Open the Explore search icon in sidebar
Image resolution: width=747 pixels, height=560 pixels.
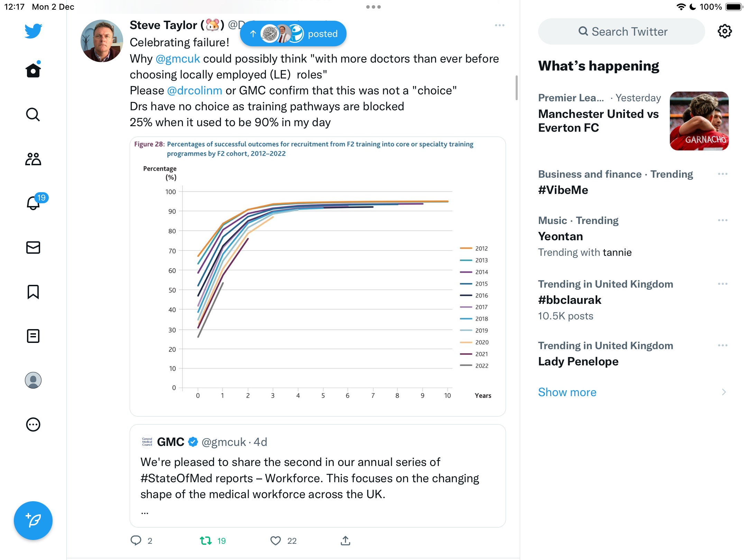click(33, 114)
